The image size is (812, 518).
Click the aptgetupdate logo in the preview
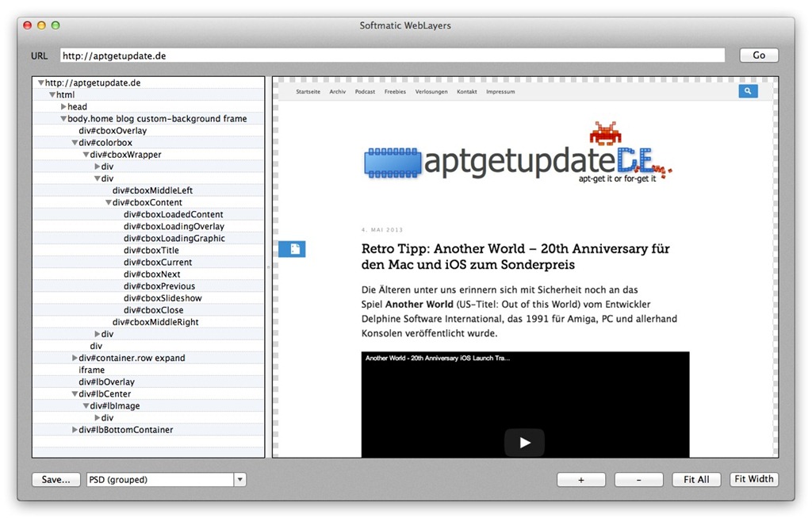517,153
